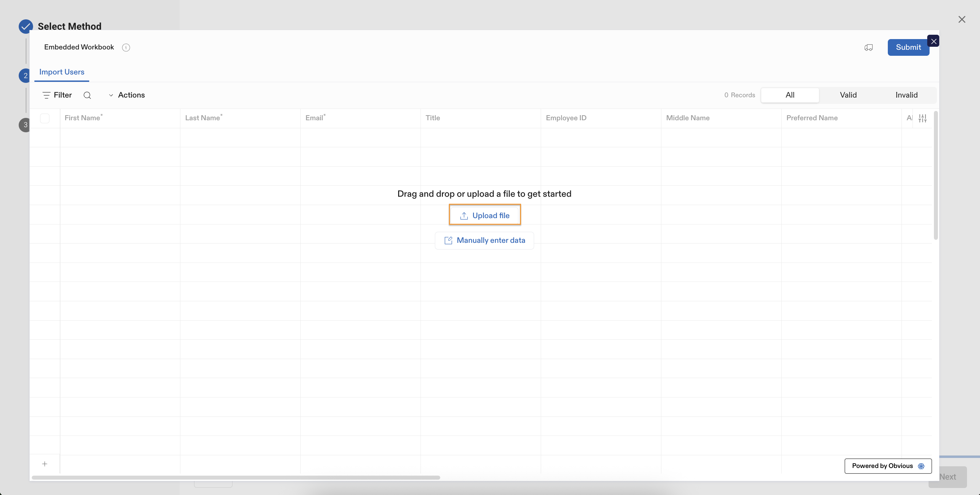Click the info icon beside Embedded Workbook
This screenshot has height=495, width=980.
pyautogui.click(x=126, y=47)
